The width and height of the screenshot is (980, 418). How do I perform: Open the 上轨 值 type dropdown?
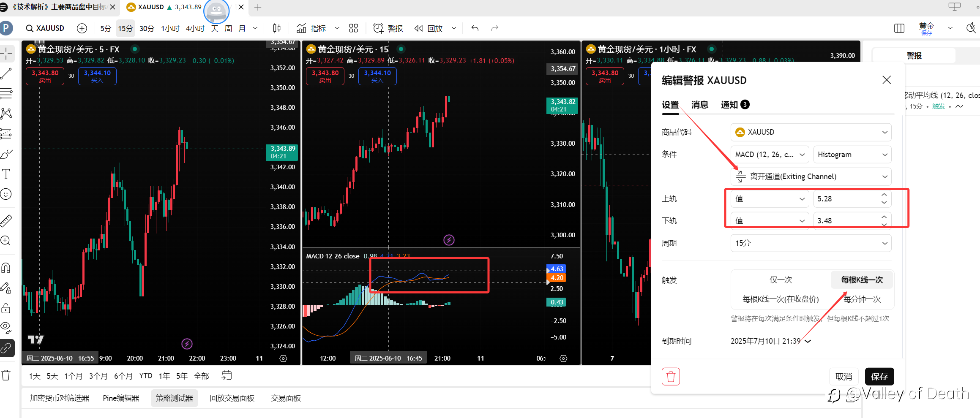[x=770, y=199]
